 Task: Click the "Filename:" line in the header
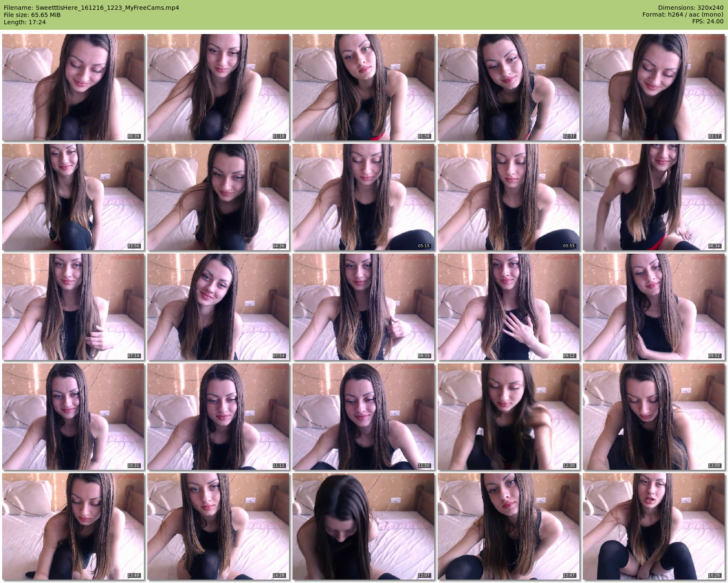tap(92, 8)
